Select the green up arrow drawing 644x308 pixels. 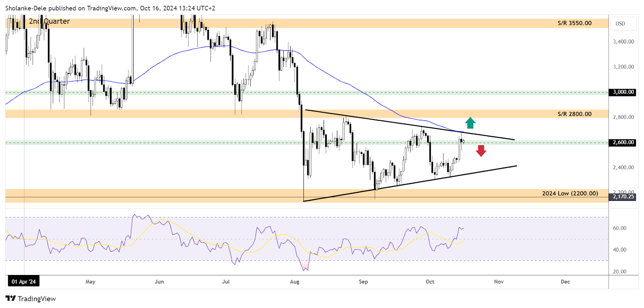point(470,122)
